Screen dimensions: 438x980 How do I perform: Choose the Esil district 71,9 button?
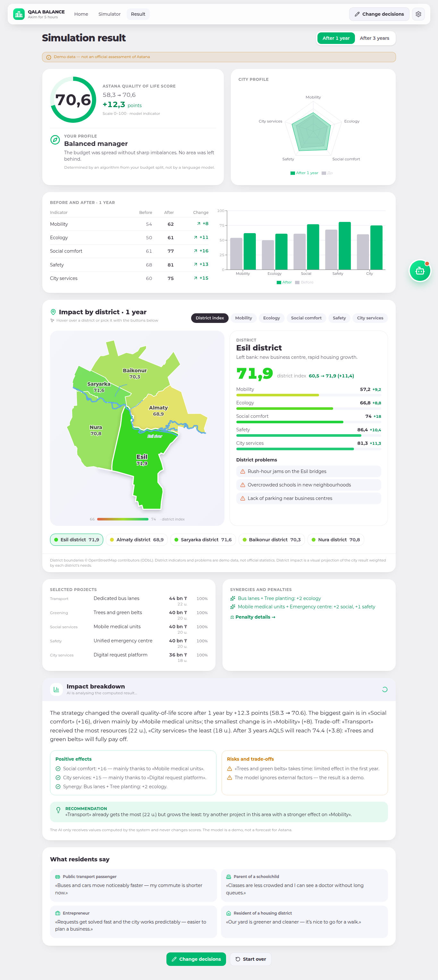tap(77, 540)
